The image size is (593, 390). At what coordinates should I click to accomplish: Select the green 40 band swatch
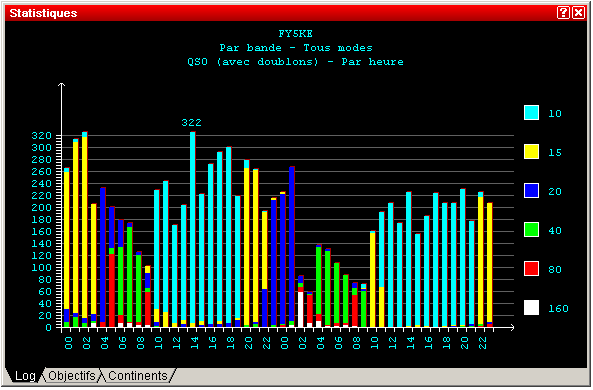point(531,230)
